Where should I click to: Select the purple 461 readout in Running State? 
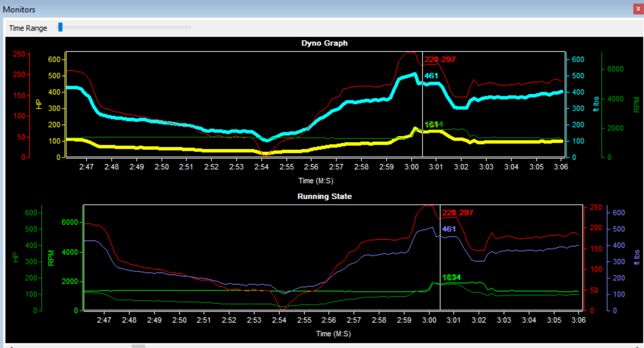click(449, 229)
